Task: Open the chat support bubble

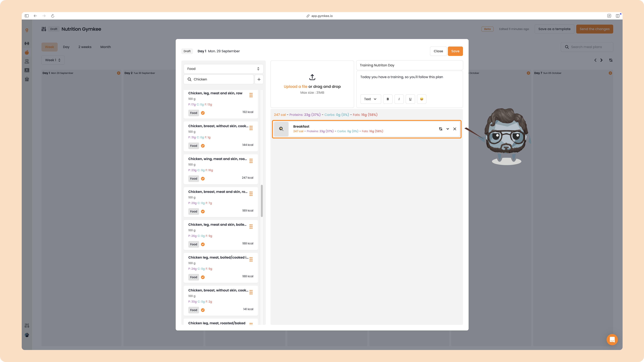Action: (612, 340)
